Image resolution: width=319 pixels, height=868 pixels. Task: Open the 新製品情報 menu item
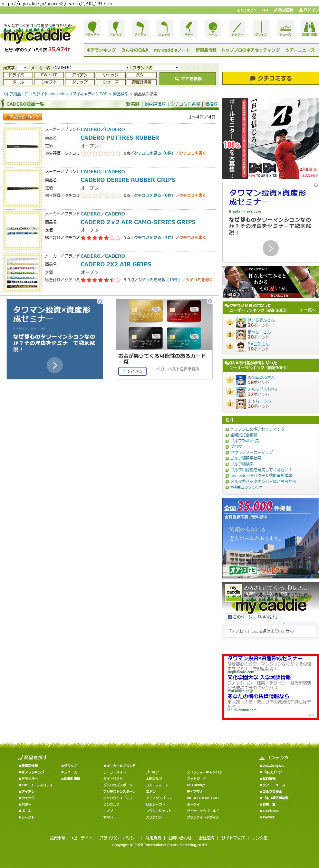click(206, 50)
